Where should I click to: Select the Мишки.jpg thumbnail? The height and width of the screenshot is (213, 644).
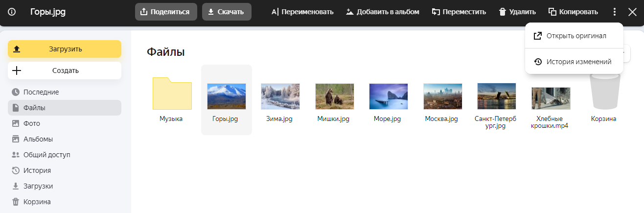(x=334, y=96)
